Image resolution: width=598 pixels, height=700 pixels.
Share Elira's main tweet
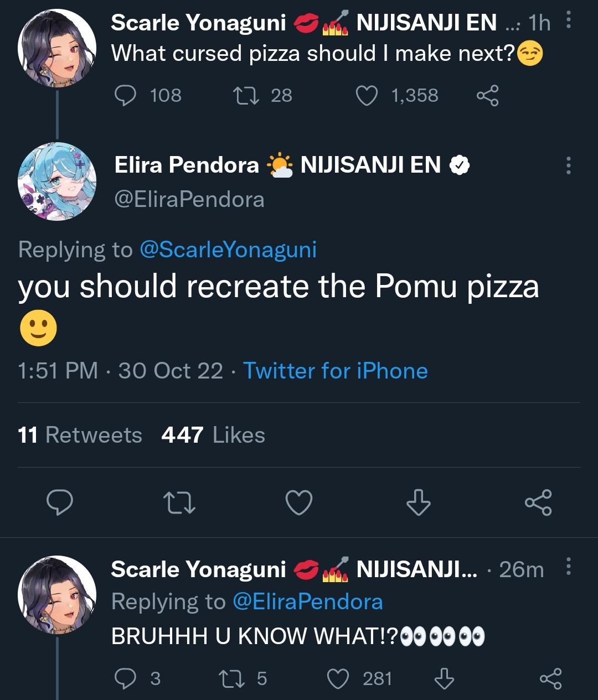tap(538, 502)
